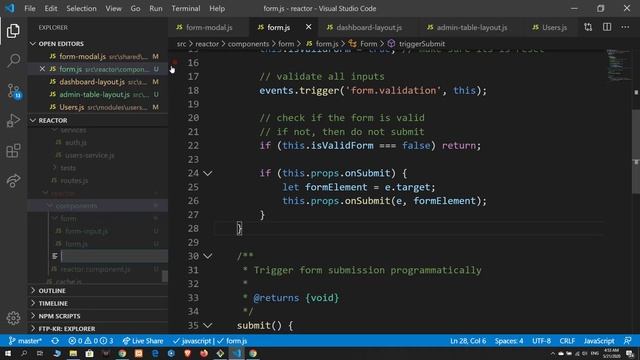
Task: Open Firefox from the taskbar
Action: [x=204, y=353]
